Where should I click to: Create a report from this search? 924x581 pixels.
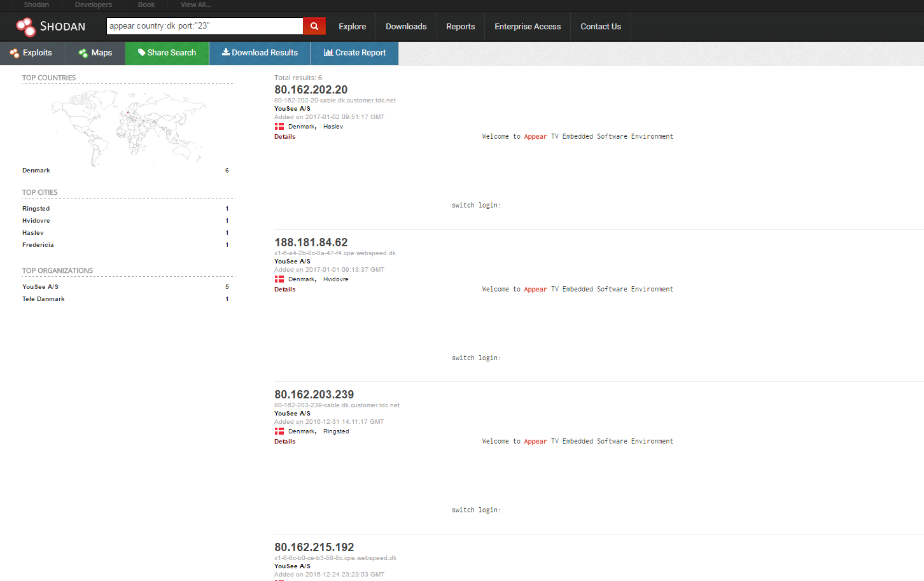(x=354, y=53)
